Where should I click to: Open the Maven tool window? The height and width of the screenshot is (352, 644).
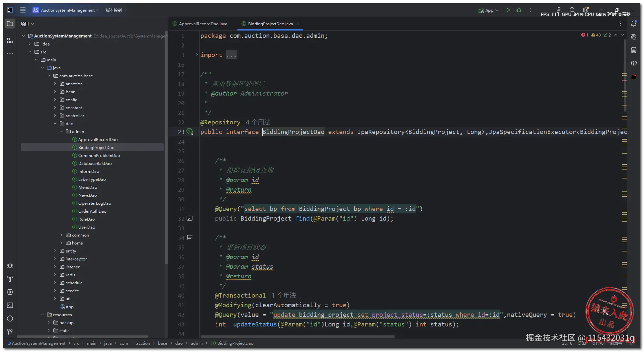[634, 63]
